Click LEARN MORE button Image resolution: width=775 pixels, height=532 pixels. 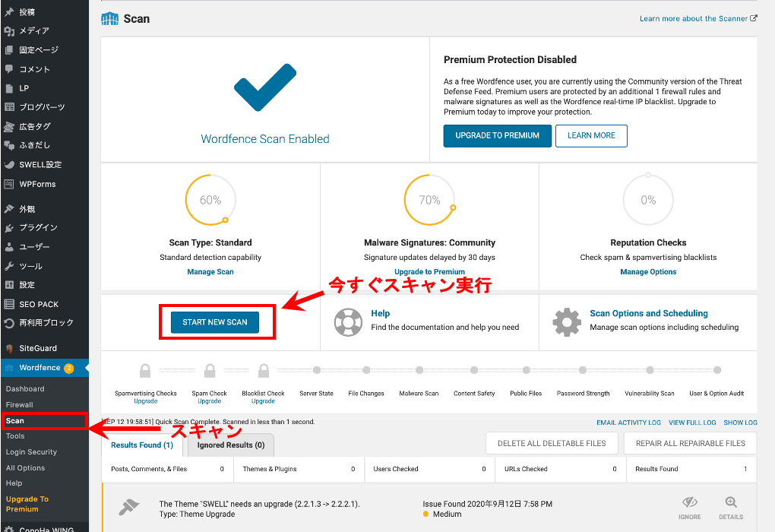point(591,135)
